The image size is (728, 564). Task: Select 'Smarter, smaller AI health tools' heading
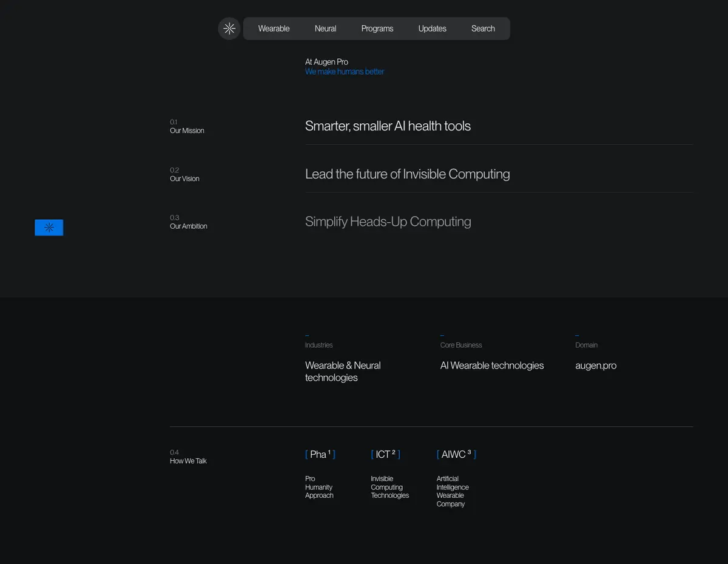pyautogui.click(x=388, y=126)
